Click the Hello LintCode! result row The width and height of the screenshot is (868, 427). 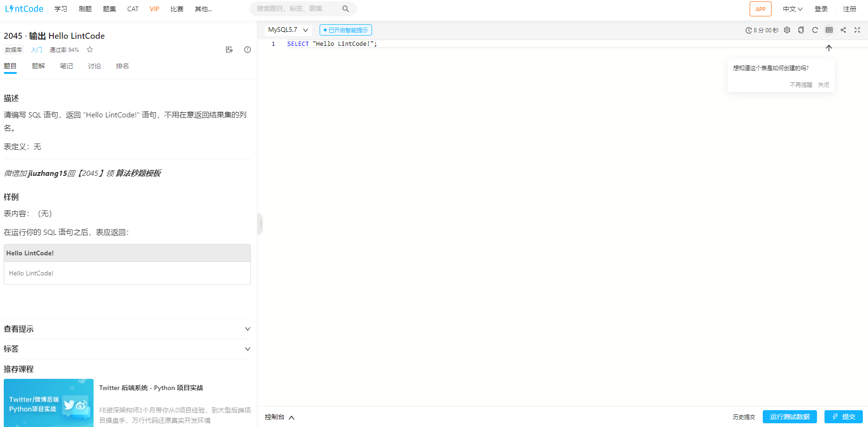tap(127, 273)
